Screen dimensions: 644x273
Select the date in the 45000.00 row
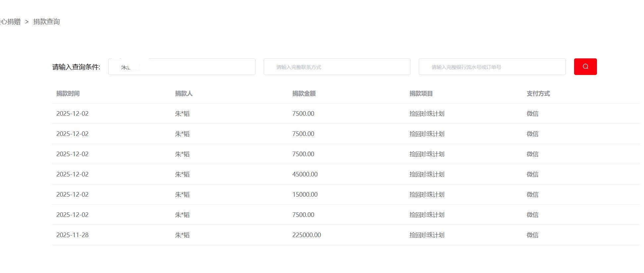(x=72, y=174)
